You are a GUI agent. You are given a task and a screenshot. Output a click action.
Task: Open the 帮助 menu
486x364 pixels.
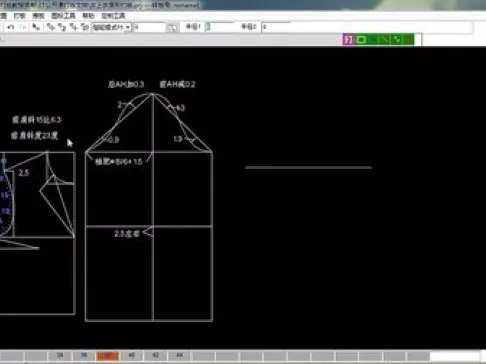point(88,16)
